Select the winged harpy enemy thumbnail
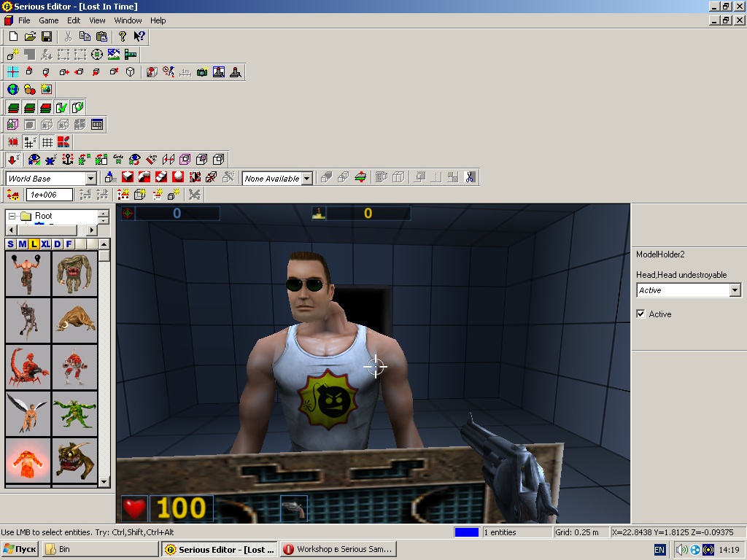747x560 pixels. point(28,414)
